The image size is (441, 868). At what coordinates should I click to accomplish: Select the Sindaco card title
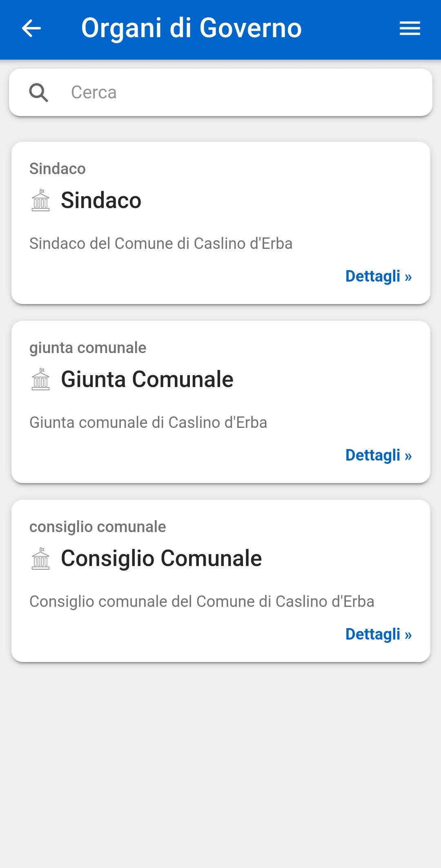[101, 200]
